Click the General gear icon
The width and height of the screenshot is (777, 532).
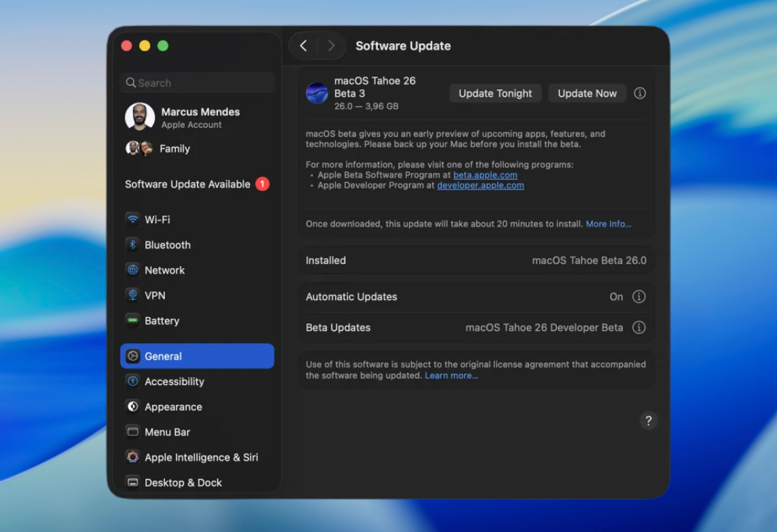coord(132,356)
